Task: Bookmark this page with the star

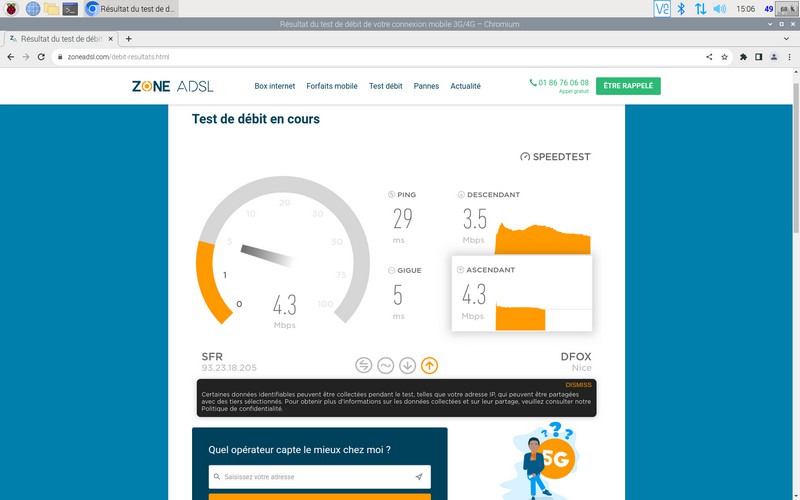Action: (724, 57)
